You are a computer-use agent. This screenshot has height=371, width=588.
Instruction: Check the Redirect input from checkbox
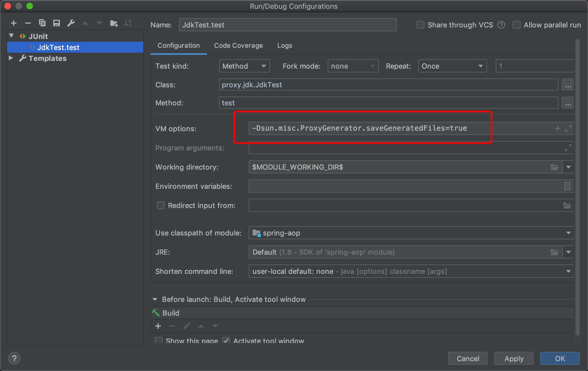click(161, 206)
